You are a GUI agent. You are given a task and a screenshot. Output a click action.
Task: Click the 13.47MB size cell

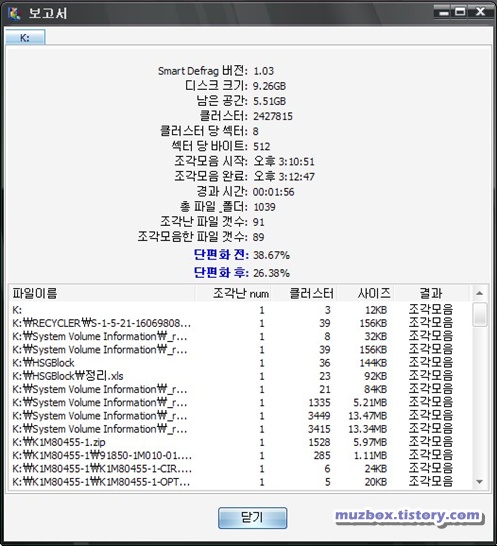pos(367,416)
